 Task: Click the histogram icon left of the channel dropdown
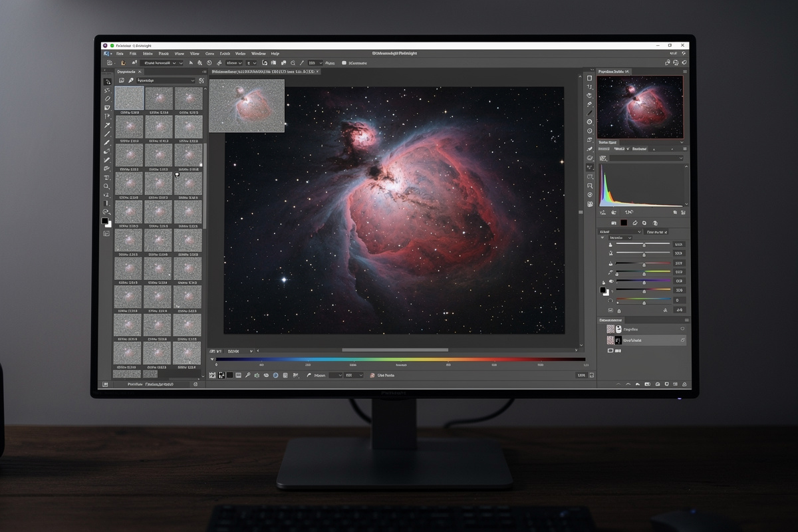(x=602, y=158)
